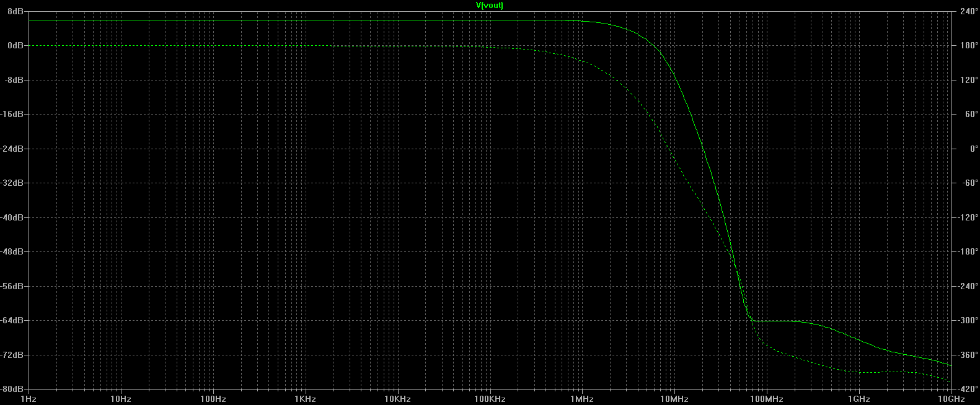Click the 0dB label on magnitude axis
980x405 pixels.
click(x=15, y=46)
